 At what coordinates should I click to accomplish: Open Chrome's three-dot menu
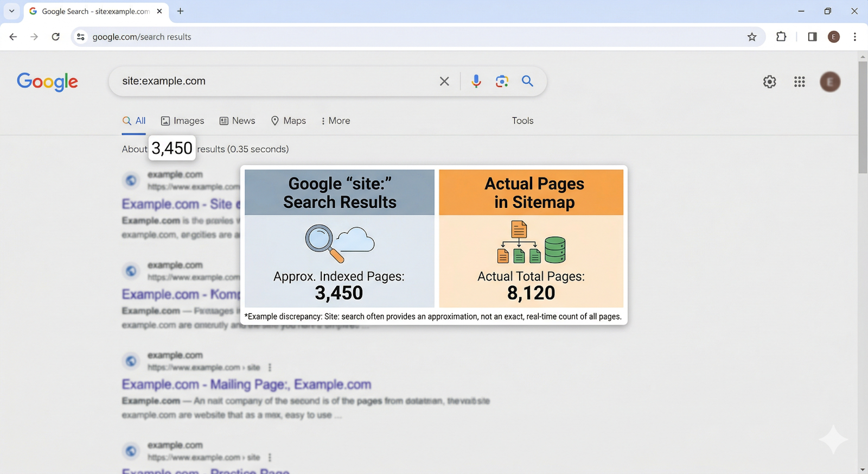tap(854, 37)
